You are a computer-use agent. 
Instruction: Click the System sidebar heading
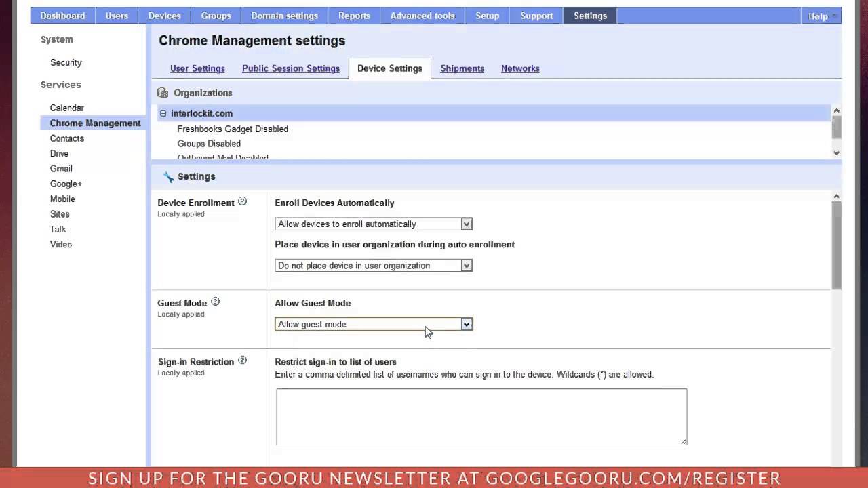56,39
